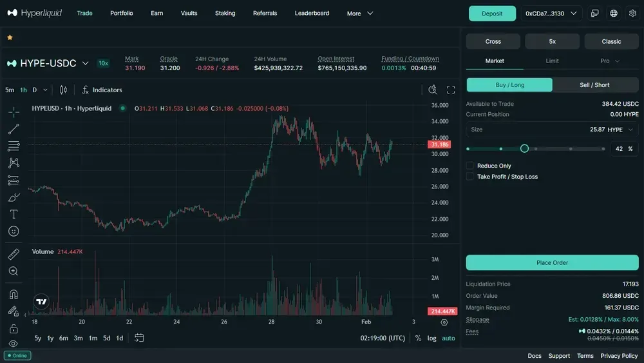
Task: Select the Market order tab
Action: pyautogui.click(x=495, y=61)
